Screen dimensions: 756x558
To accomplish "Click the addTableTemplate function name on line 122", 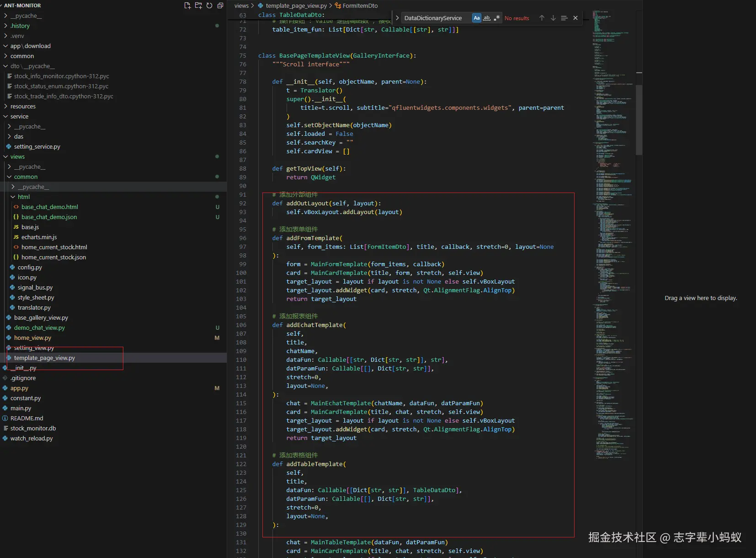I will pyautogui.click(x=314, y=464).
